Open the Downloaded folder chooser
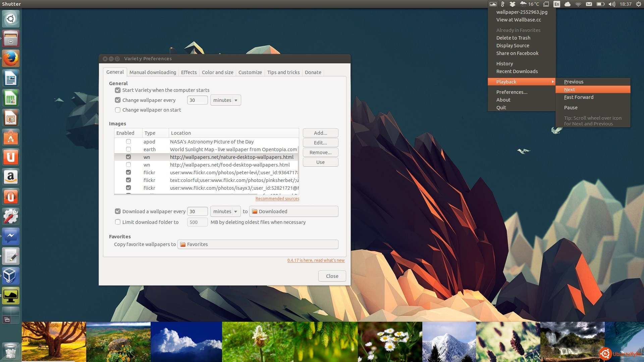 coord(293,212)
